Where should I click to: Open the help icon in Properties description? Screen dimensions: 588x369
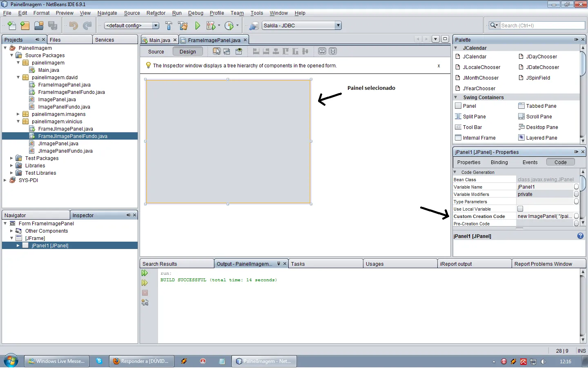(580, 236)
